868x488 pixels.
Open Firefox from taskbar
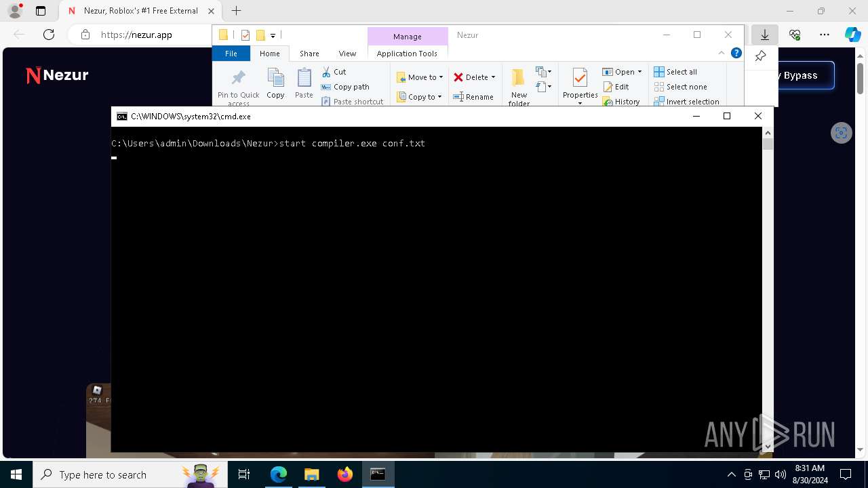[x=345, y=474]
